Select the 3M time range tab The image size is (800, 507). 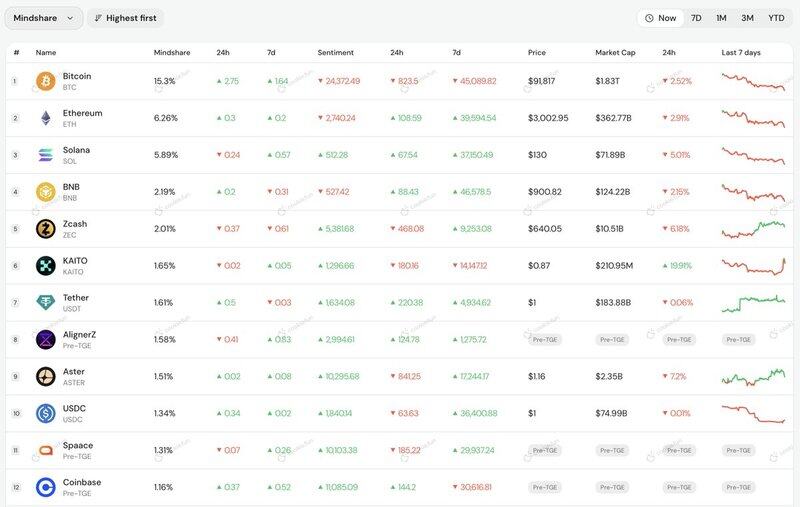click(747, 18)
